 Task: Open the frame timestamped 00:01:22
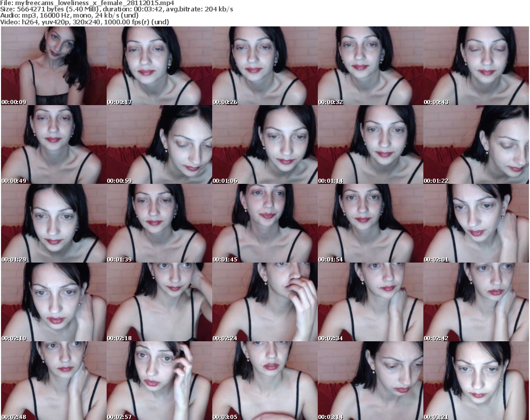[x=476, y=144]
